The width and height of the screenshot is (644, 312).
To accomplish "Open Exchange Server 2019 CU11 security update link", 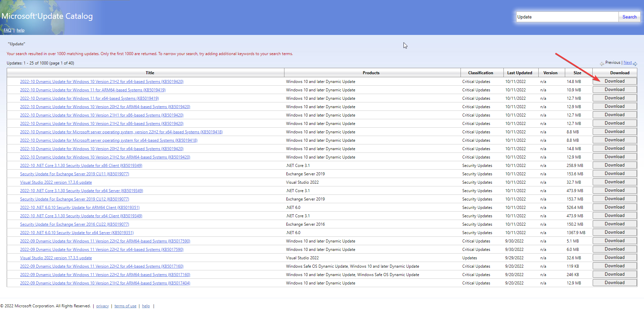I will point(74,174).
